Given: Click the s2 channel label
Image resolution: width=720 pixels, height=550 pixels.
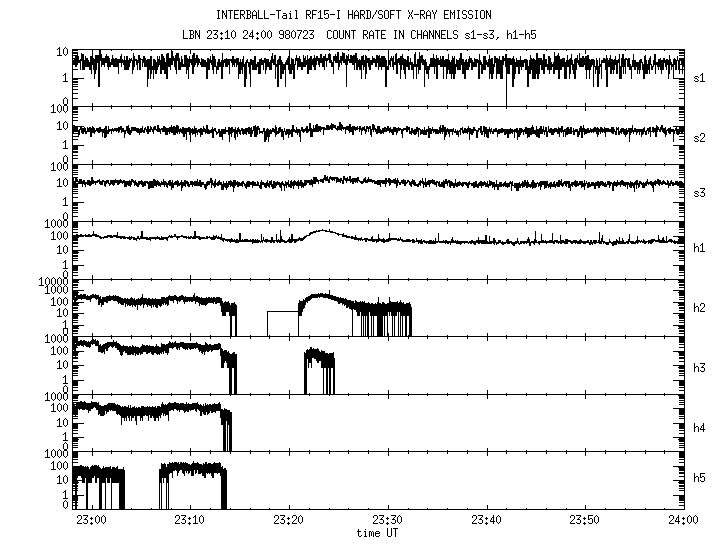Looking at the screenshot, I should pyautogui.click(x=699, y=136).
